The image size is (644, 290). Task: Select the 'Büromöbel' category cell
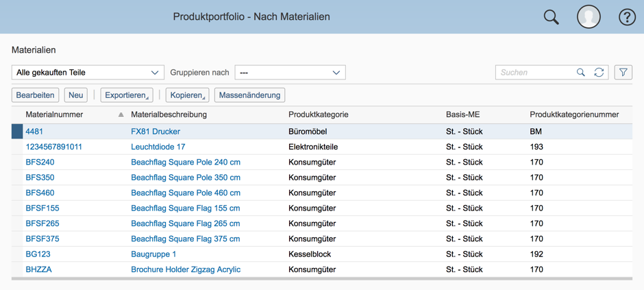point(307,132)
